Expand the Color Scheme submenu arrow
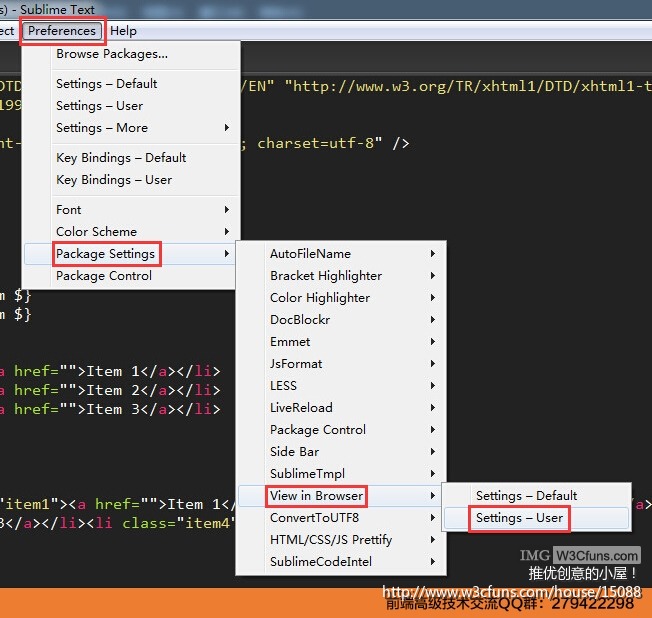Viewport: 652px width, 618px height. (227, 232)
